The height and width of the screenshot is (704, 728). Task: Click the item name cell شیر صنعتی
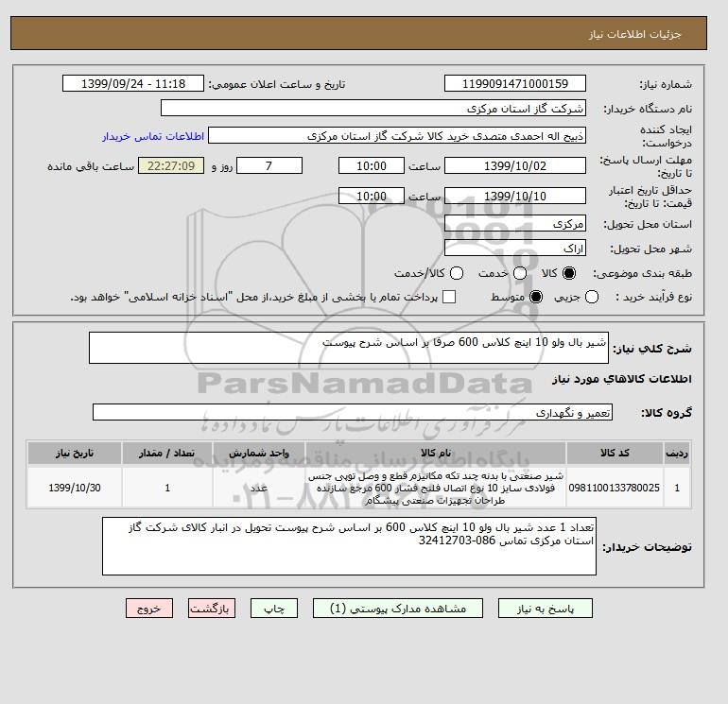click(x=436, y=488)
